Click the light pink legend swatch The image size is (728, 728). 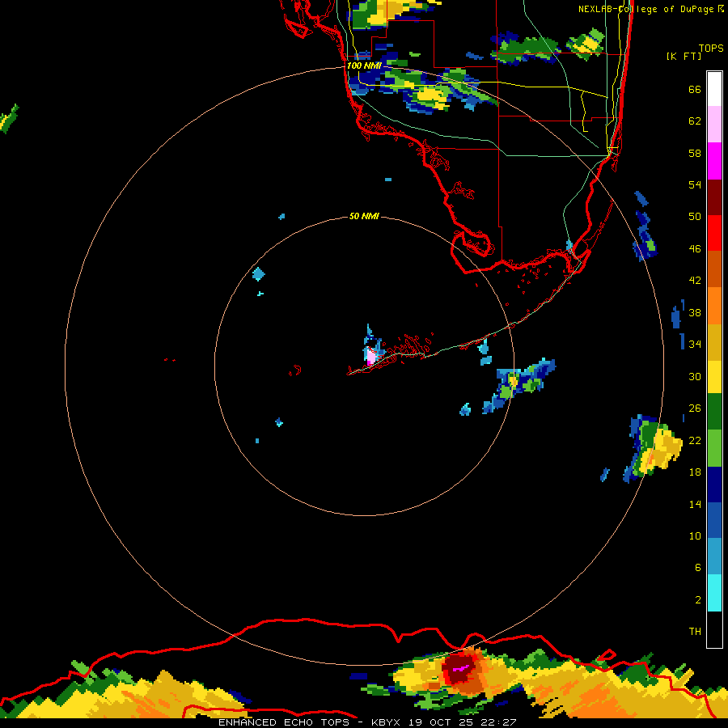click(x=714, y=125)
